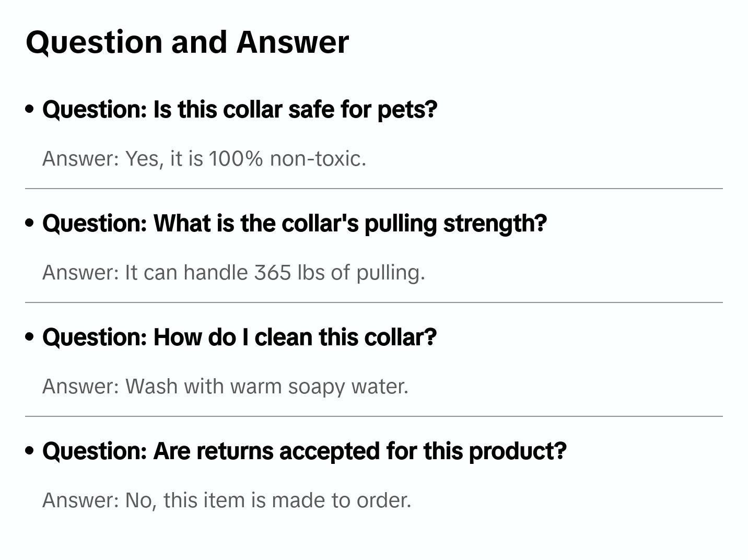Screen dimensions: 748x560
Task: Click the bullet beside the collar cleaning question
Action: (x=30, y=337)
